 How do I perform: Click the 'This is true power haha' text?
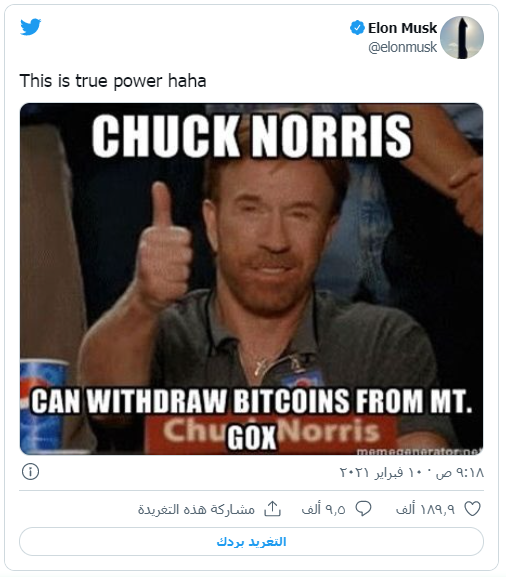coord(113,81)
